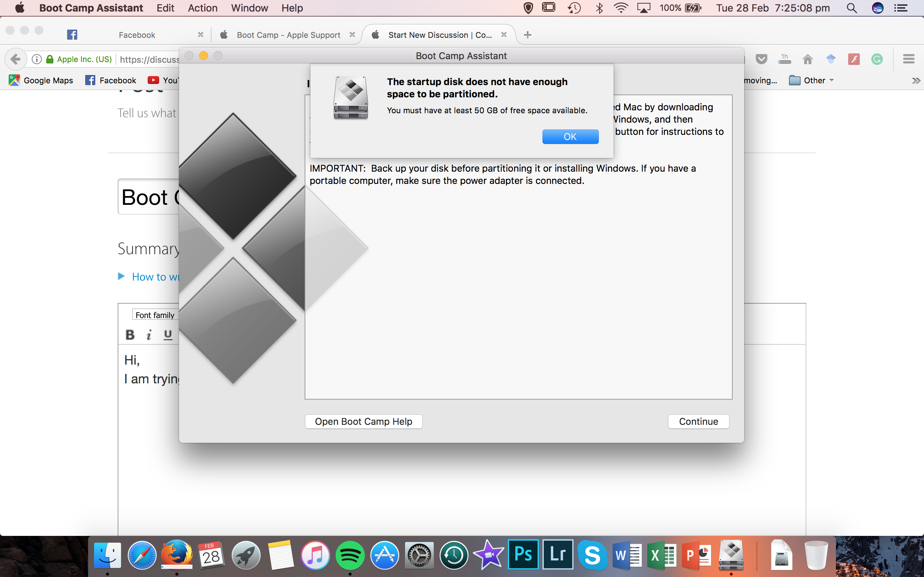Toggle underline formatting in the post editor

[x=169, y=334]
